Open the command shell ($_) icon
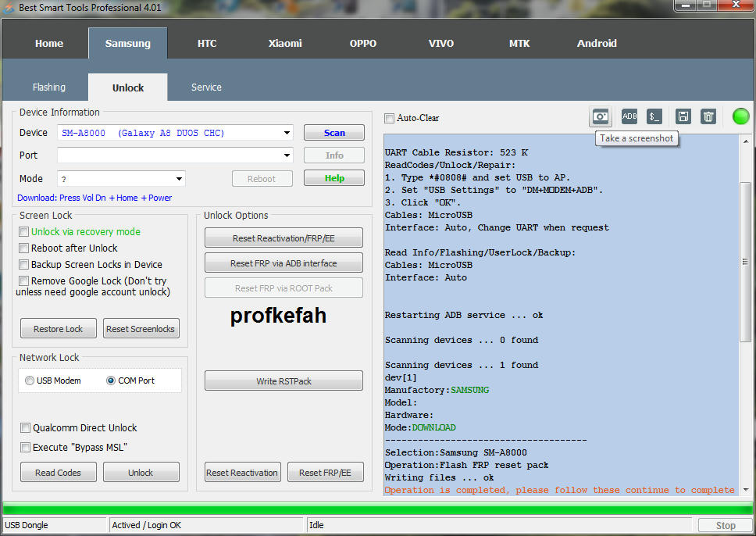The height and width of the screenshot is (536, 756). [654, 116]
